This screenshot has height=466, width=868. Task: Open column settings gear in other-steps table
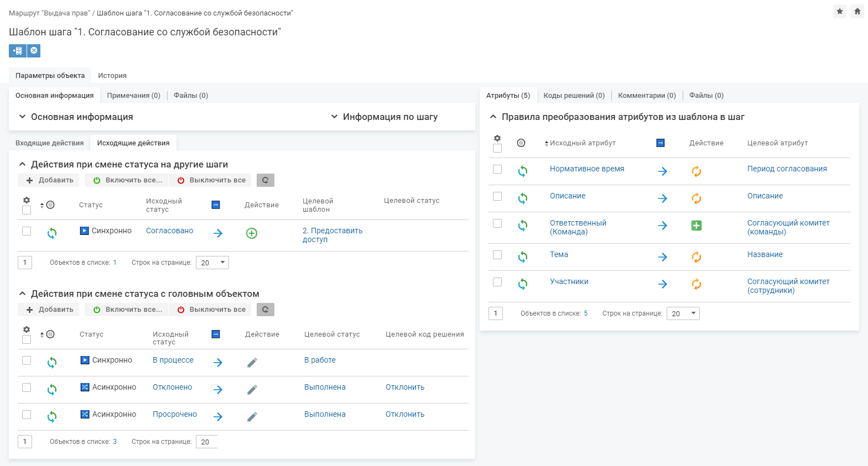pyautogui.click(x=27, y=200)
